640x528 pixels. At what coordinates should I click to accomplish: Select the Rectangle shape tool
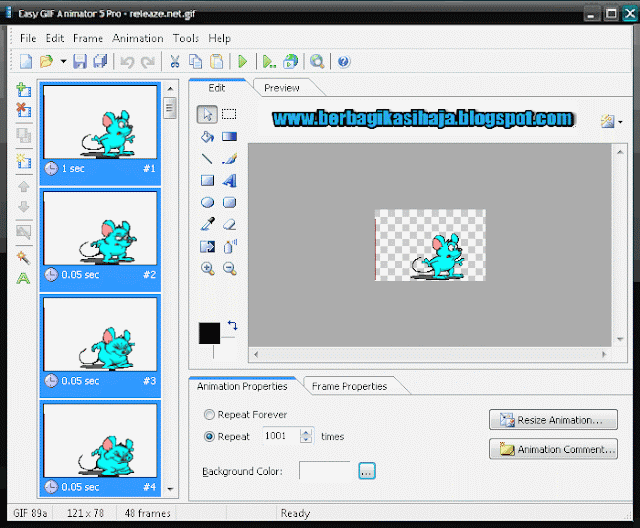[207, 180]
